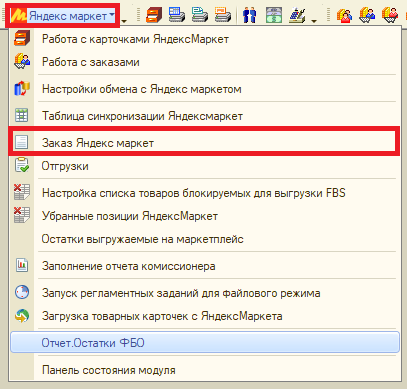This screenshot has height=389, width=407.
Task: Click the document icon beside Заказ Яндекс маркет
Action: point(22,142)
